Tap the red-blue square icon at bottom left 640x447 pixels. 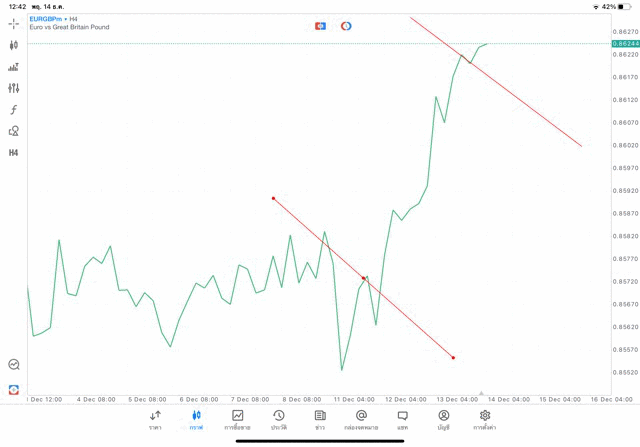click(x=14, y=389)
